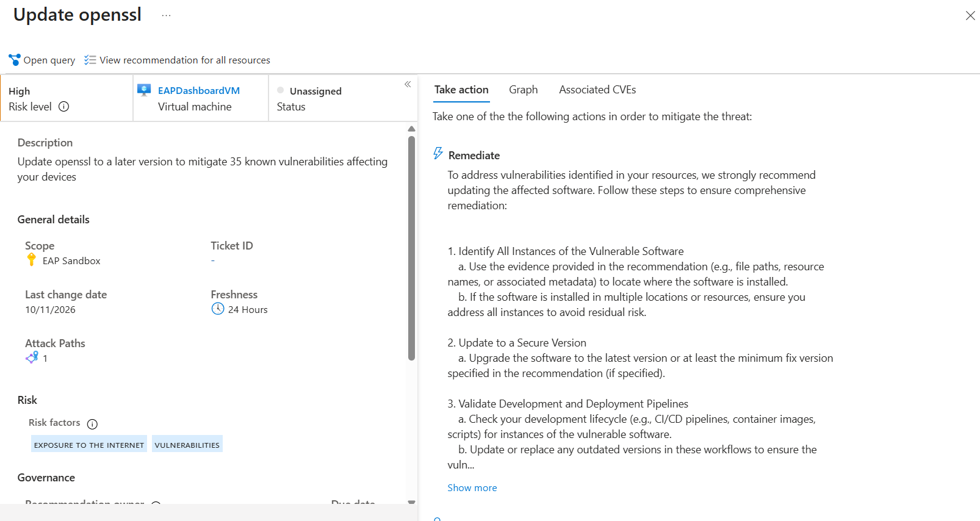The image size is (980, 521).
Task: Click the Attack Paths count 1
Action: (45, 358)
